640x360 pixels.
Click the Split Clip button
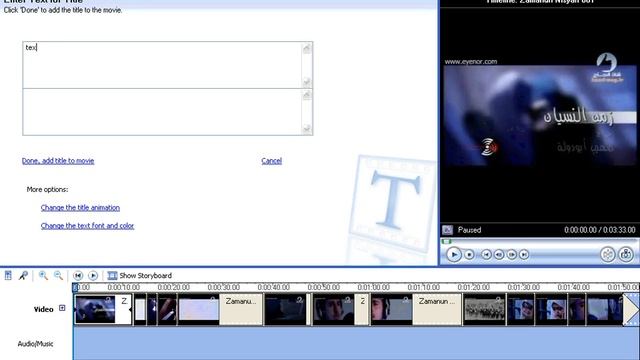click(608, 254)
